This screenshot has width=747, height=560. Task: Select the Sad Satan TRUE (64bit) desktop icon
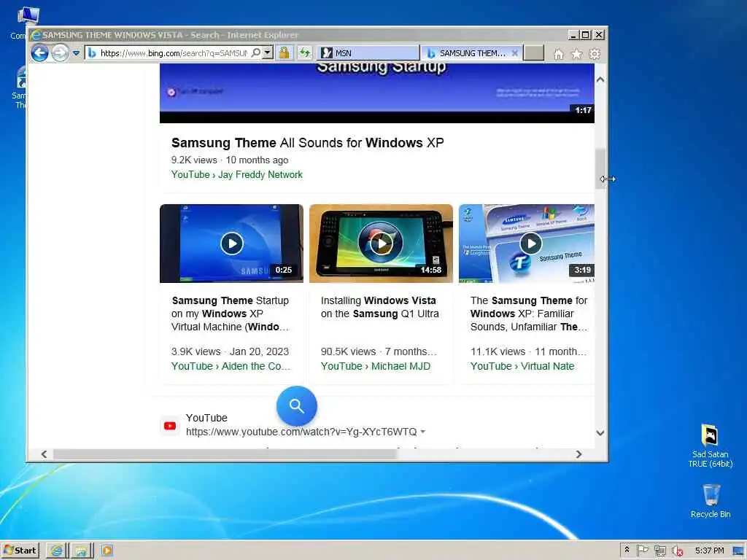coord(710,446)
